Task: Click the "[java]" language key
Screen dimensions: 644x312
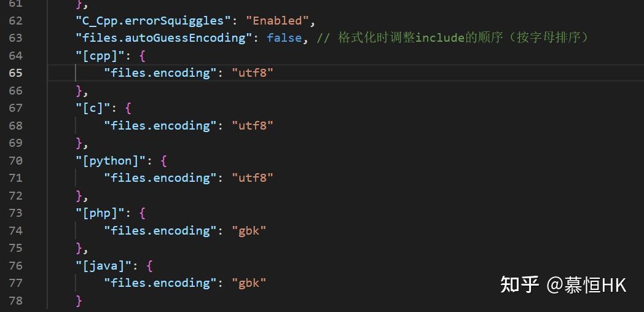Action: pos(106,266)
